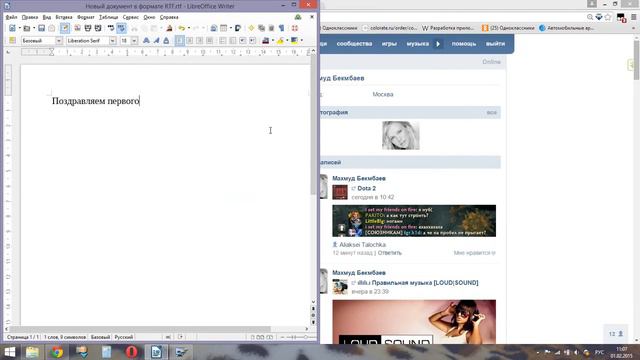Image resolution: width=640 pixels, height=360 pixels.
Task: Open Data Sources from the toolbar
Action: click(x=271, y=28)
